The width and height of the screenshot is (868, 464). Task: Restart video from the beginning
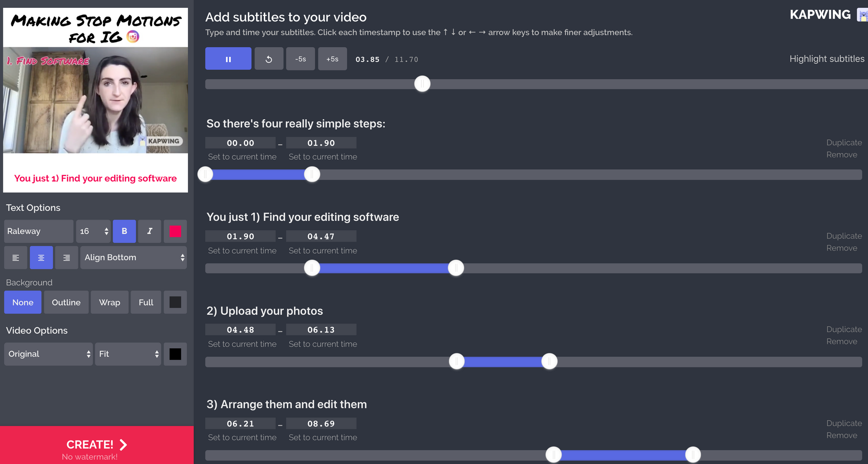[x=269, y=59]
